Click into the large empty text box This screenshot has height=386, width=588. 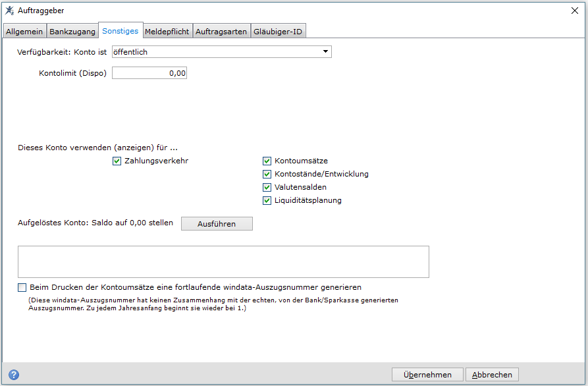pyautogui.click(x=223, y=262)
